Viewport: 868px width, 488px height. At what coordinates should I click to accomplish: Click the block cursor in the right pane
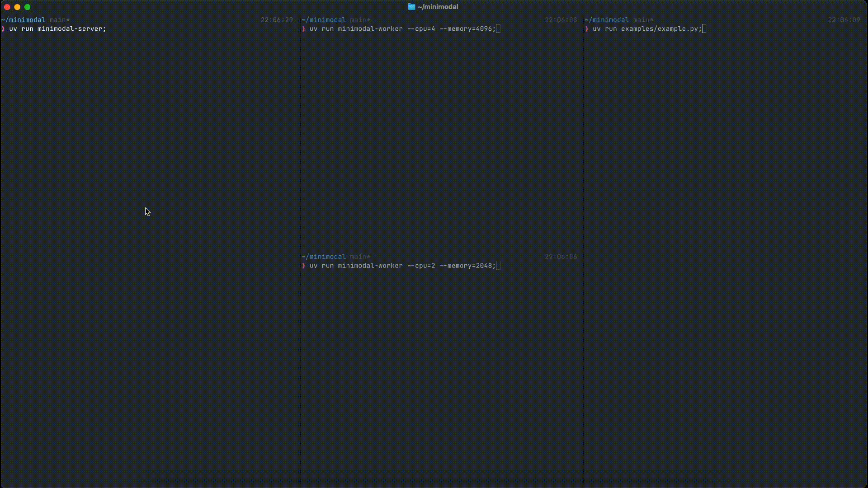pos(703,28)
